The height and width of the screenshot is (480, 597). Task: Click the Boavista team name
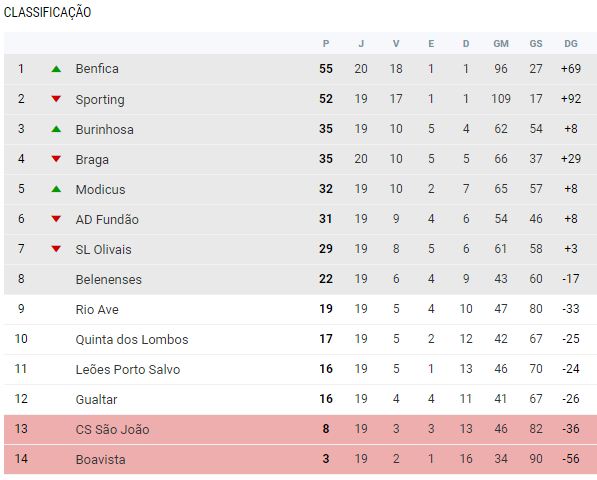(x=101, y=459)
